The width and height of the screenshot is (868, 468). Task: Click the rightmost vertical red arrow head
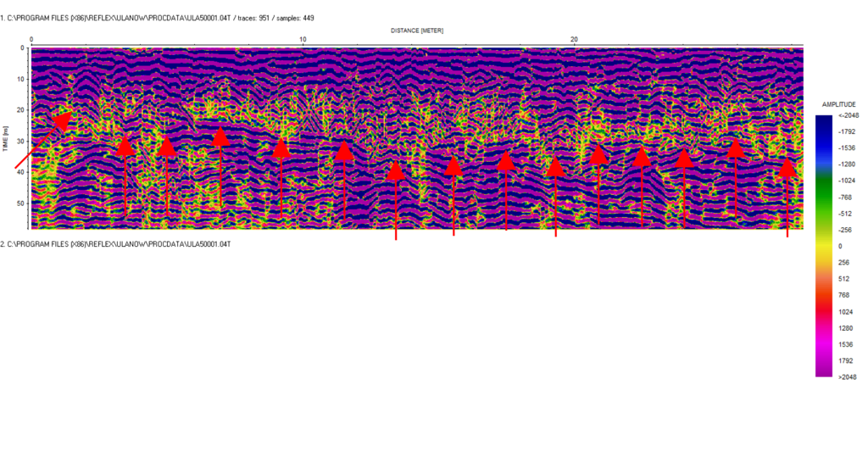[x=787, y=166]
